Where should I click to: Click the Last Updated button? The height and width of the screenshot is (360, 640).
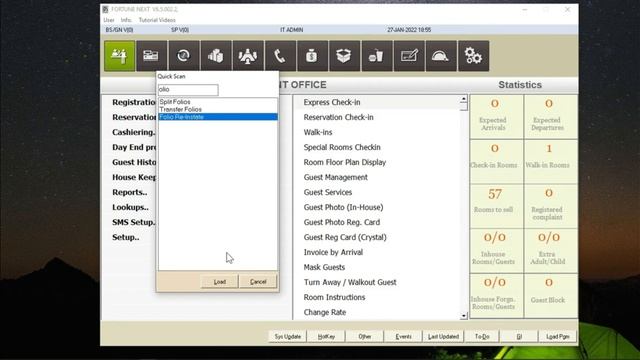(x=443, y=337)
